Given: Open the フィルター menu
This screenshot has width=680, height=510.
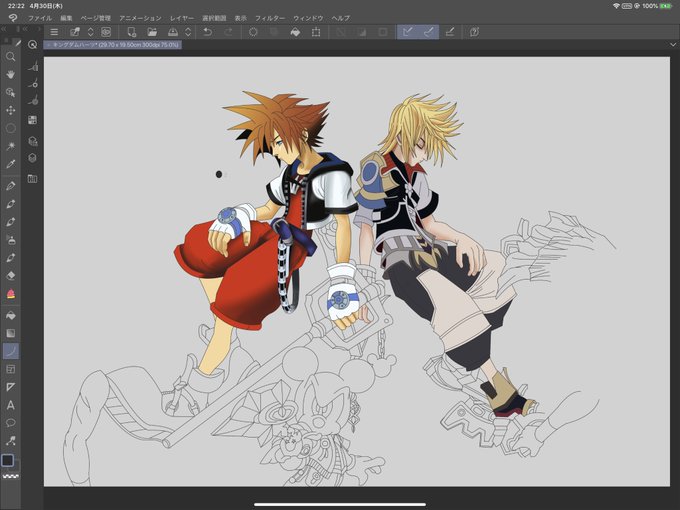Looking at the screenshot, I should (270, 18).
